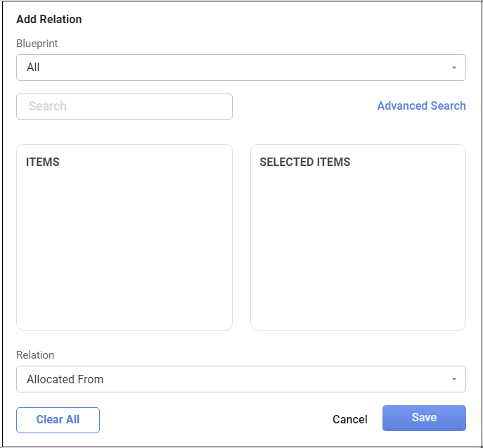
Task: Click the ITEMS panel heading
Action: coord(43,162)
